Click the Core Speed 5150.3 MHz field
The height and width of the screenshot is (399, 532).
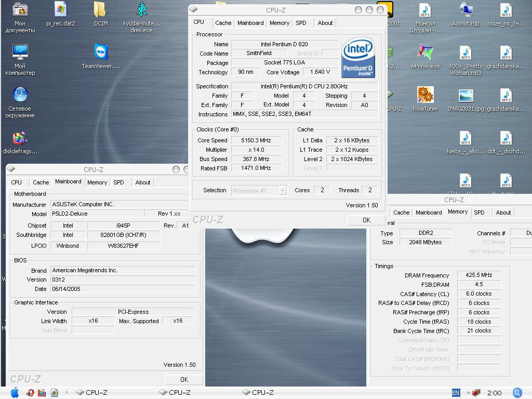click(x=256, y=140)
